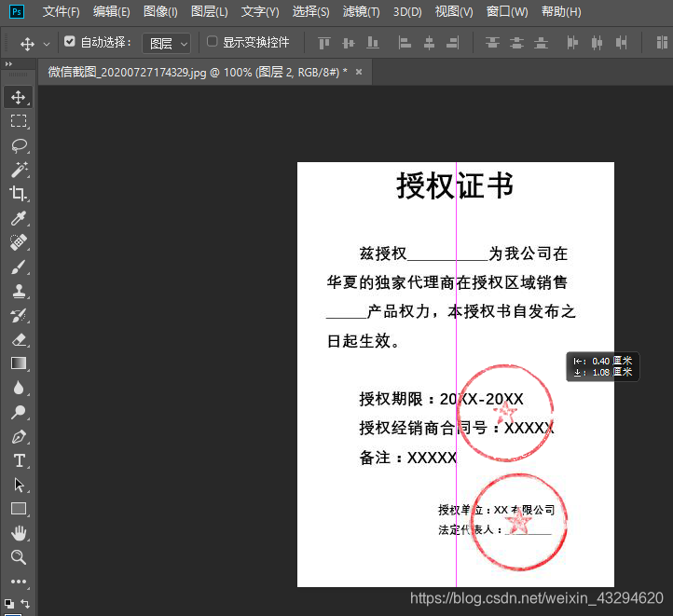Select the Path Selection tool
Image resolution: width=673 pixels, height=616 pixels.
tap(19, 485)
